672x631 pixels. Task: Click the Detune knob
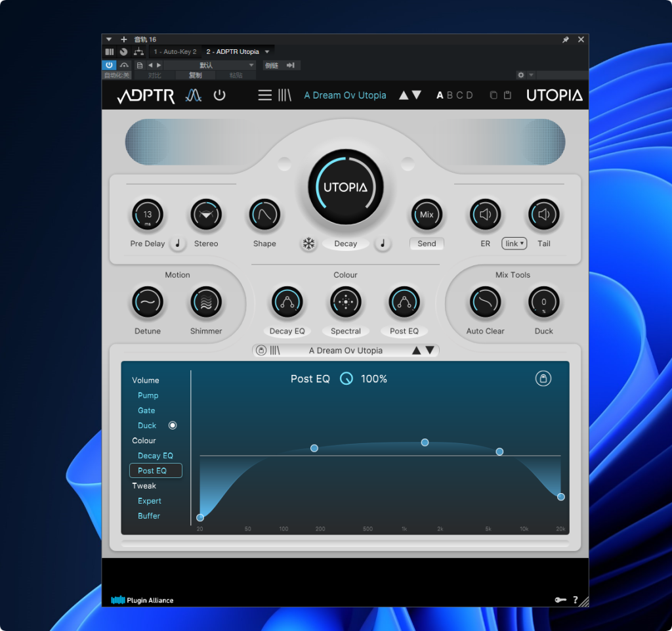click(148, 302)
